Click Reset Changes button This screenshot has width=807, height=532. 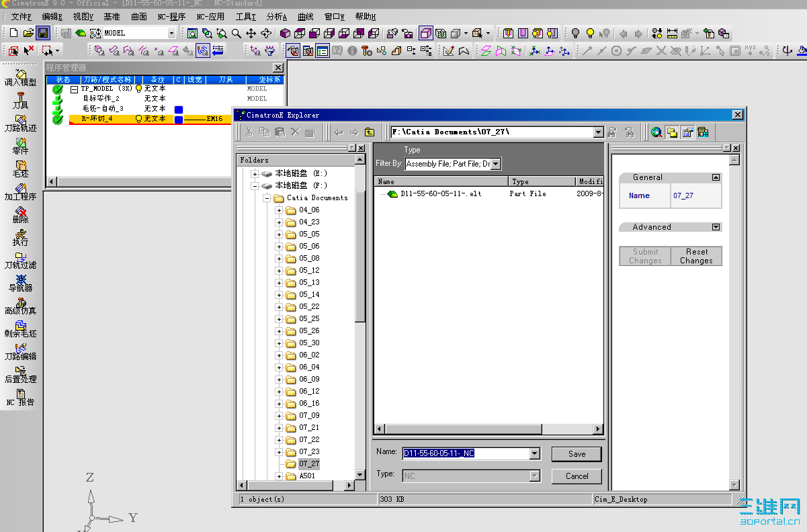coord(696,256)
